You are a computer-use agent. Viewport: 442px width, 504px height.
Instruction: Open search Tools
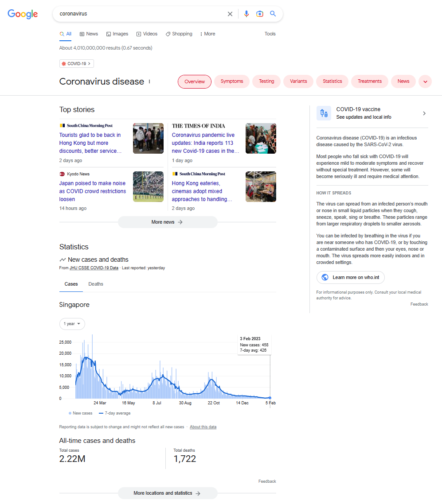(x=270, y=34)
